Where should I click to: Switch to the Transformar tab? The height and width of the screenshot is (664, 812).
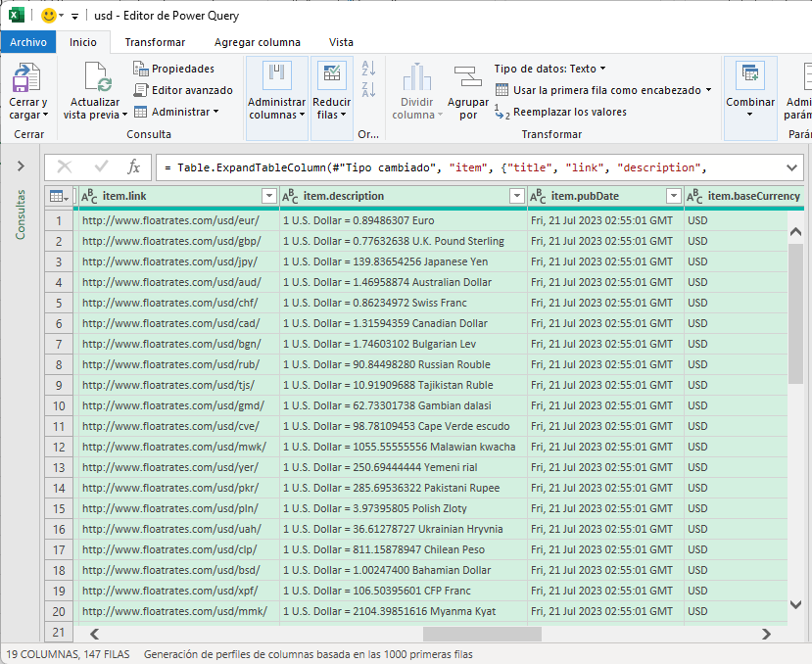click(155, 42)
